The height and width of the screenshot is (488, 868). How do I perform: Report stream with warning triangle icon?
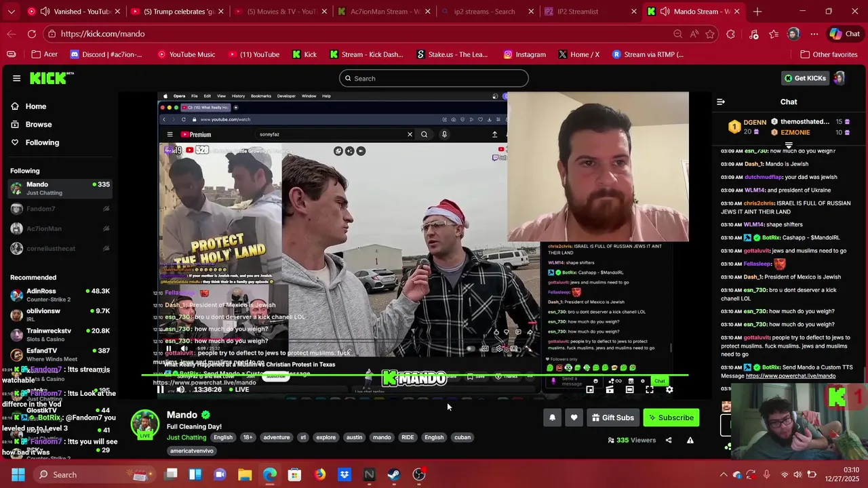coord(690,440)
